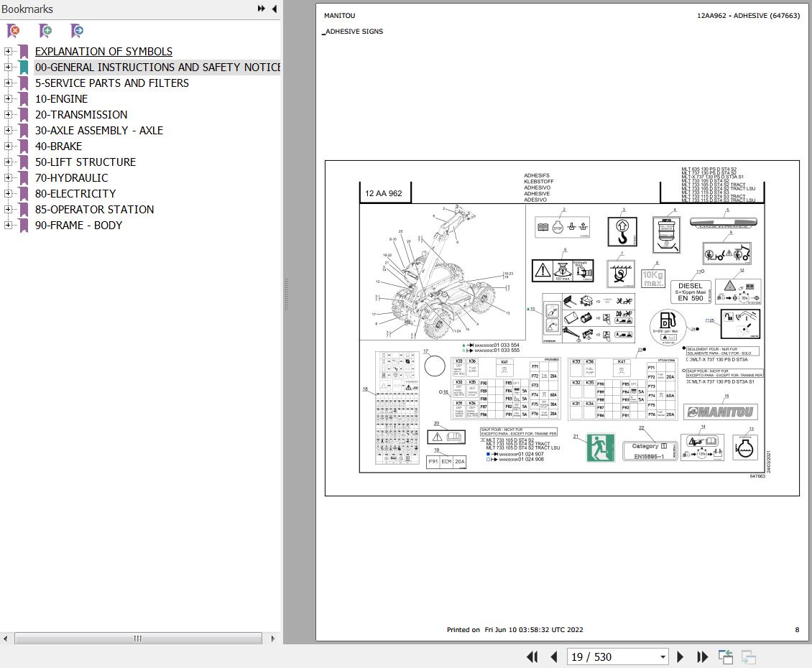Click the bookmark icon beside 70-HYDRAULIC

coord(24,178)
